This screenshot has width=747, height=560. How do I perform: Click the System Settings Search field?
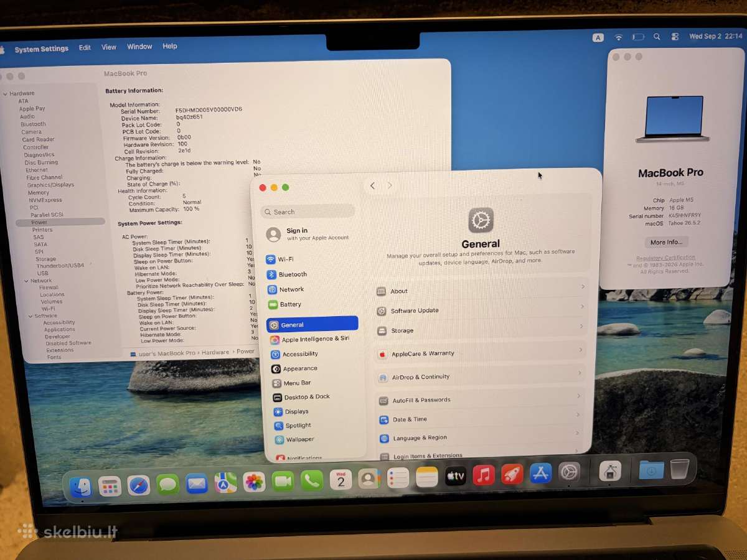click(x=308, y=212)
